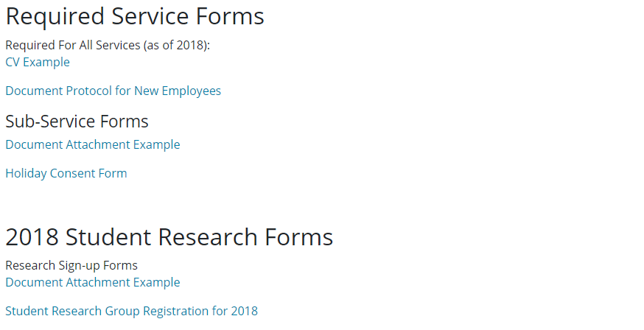Open Student Research Group Registration for 2018
The image size is (644, 330).
point(131,312)
